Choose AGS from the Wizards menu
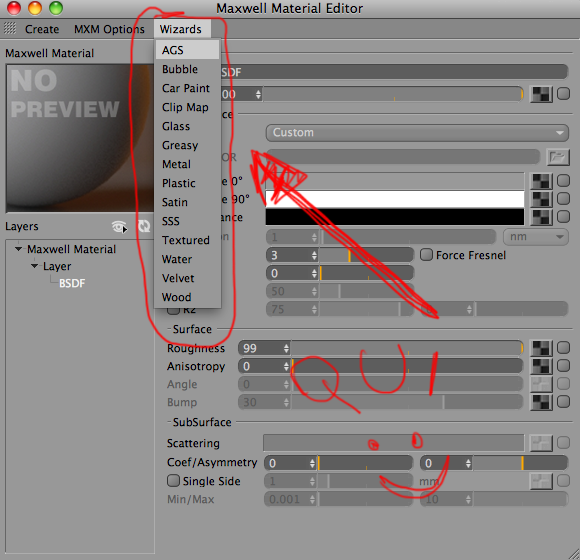Image resolution: width=580 pixels, height=560 pixels. [x=188, y=50]
